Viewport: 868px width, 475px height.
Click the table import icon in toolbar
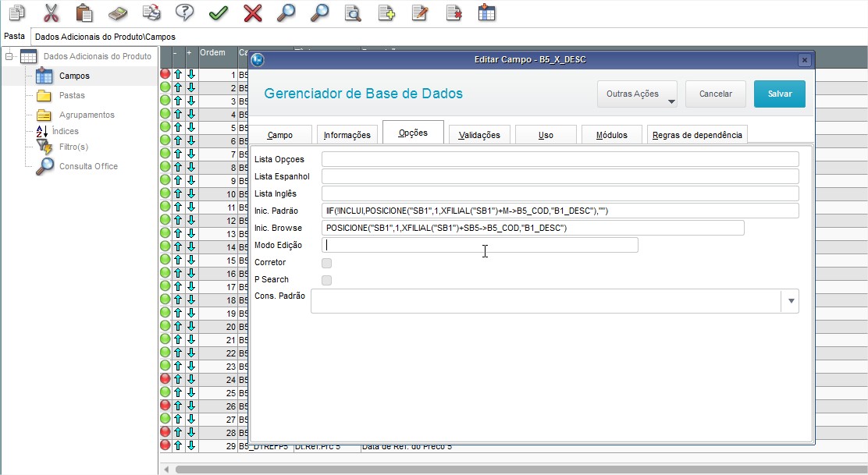click(x=486, y=12)
